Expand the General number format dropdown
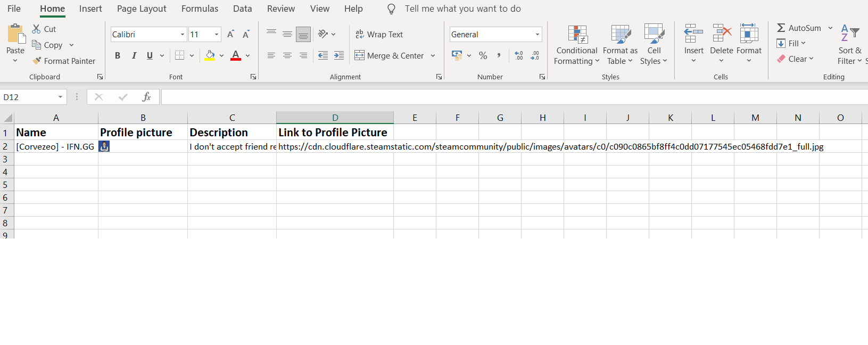Viewport: 868px width, 345px height. pos(538,35)
